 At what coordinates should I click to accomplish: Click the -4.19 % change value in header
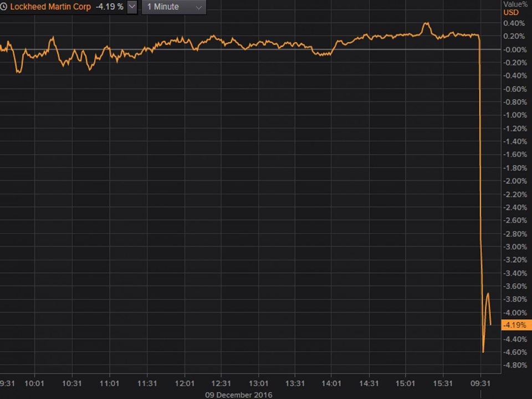point(109,7)
